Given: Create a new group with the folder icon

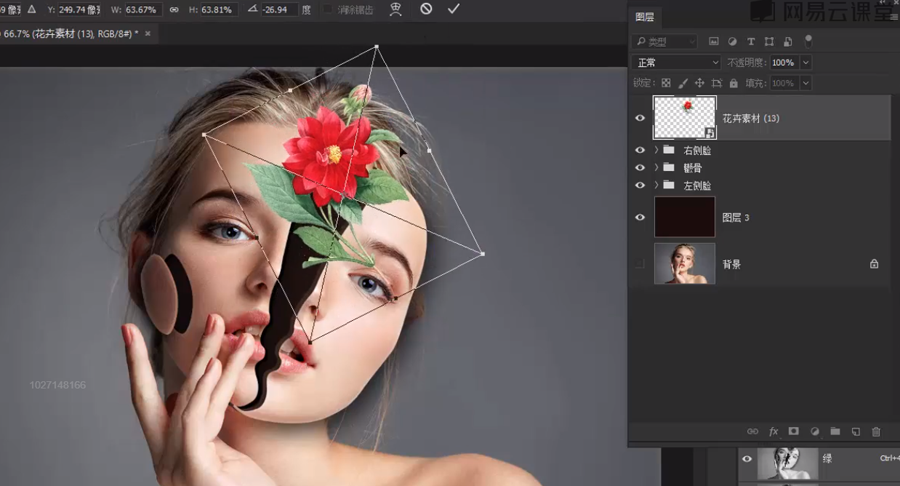Looking at the screenshot, I should [x=835, y=432].
